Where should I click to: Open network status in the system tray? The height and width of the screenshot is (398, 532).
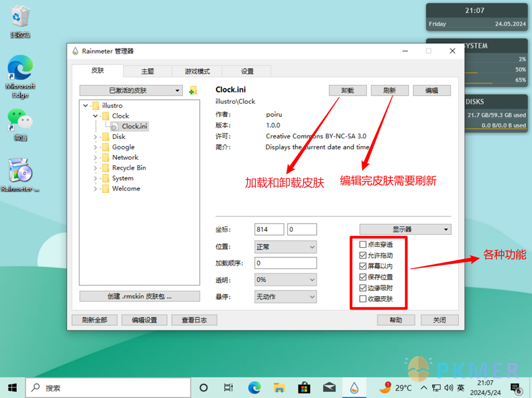437,387
